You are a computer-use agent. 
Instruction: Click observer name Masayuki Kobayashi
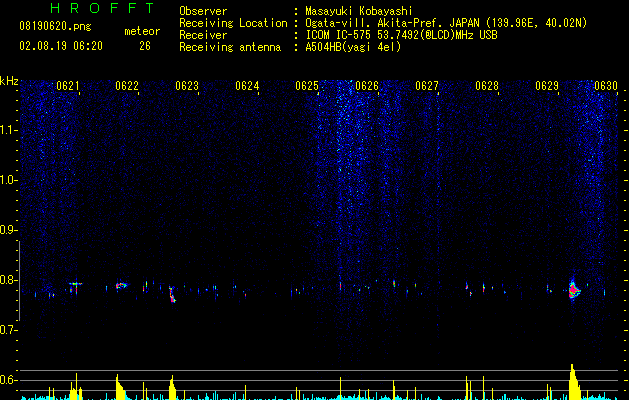tap(359, 11)
